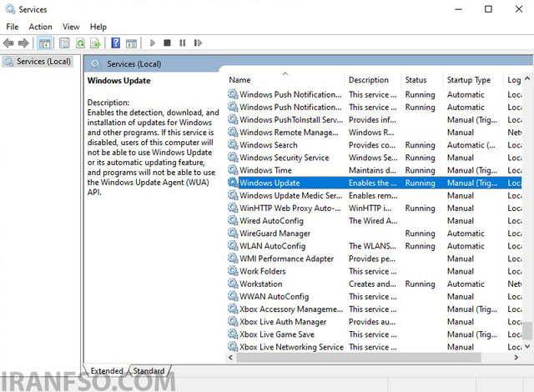
Task: Click the Services app title icon
Action: tap(10, 9)
